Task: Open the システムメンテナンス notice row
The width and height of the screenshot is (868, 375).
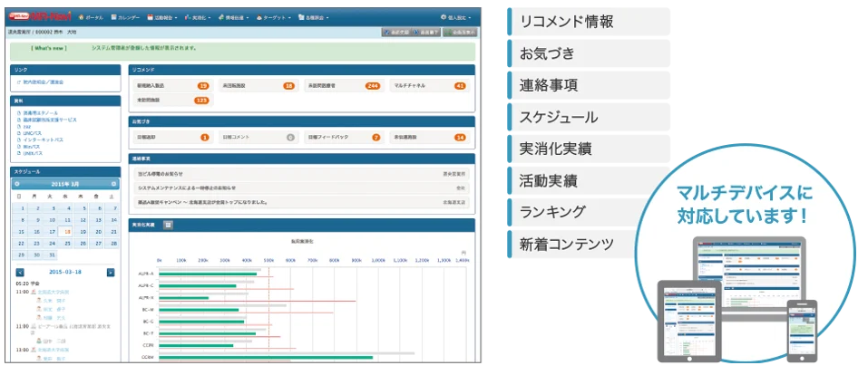Action: 302,187
